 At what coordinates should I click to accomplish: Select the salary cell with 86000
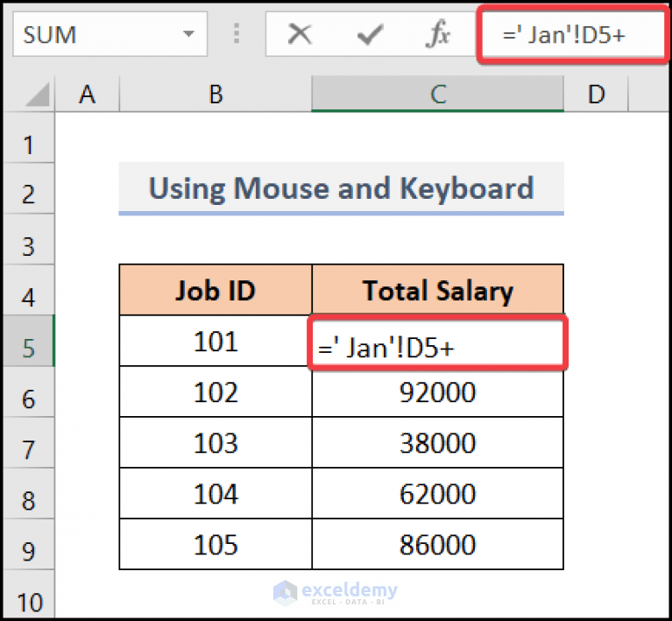coord(437,544)
